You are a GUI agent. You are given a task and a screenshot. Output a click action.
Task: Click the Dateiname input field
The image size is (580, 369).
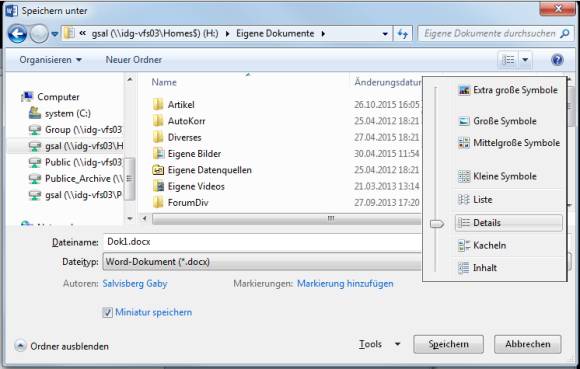click(x=262, y=242)
